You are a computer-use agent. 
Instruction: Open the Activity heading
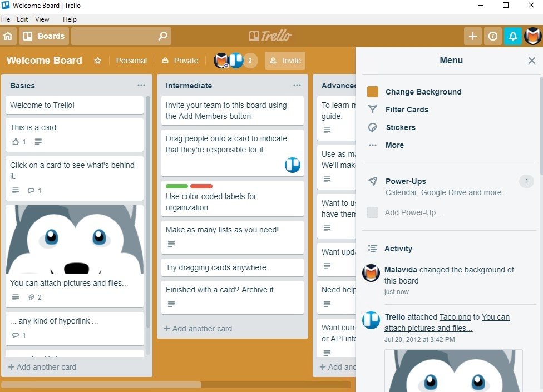398,249
